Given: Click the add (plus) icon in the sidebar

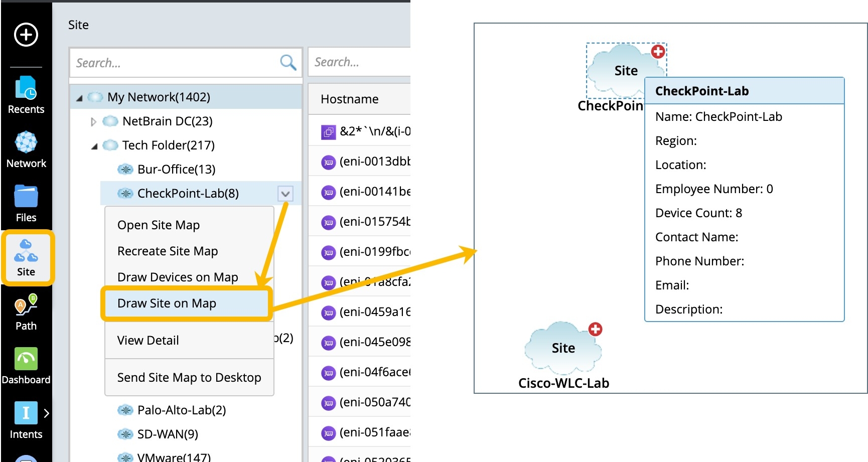Looking at the screenshot, I should 26,35.
